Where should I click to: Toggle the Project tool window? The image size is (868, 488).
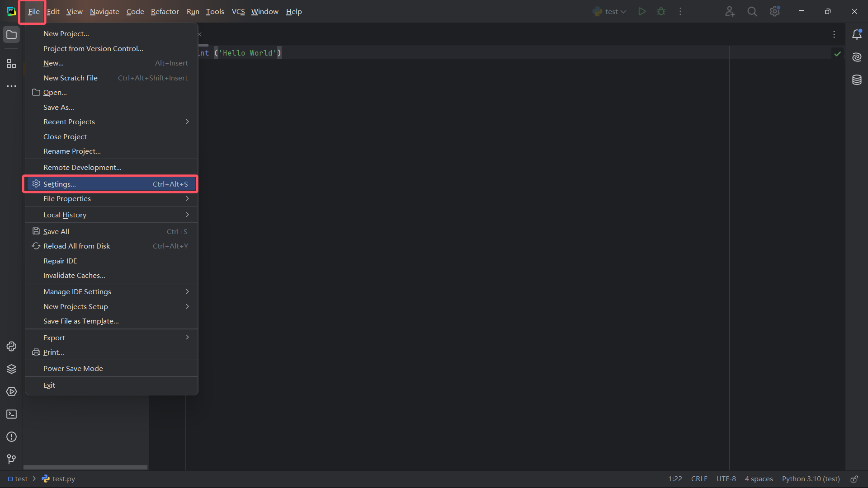[x=11, y=35]
